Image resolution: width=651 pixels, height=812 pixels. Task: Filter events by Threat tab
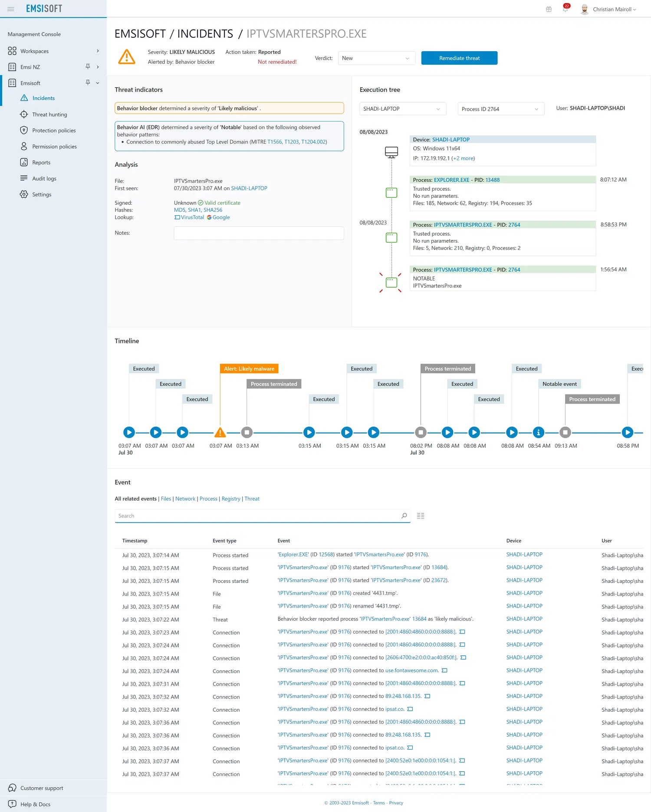252,499
